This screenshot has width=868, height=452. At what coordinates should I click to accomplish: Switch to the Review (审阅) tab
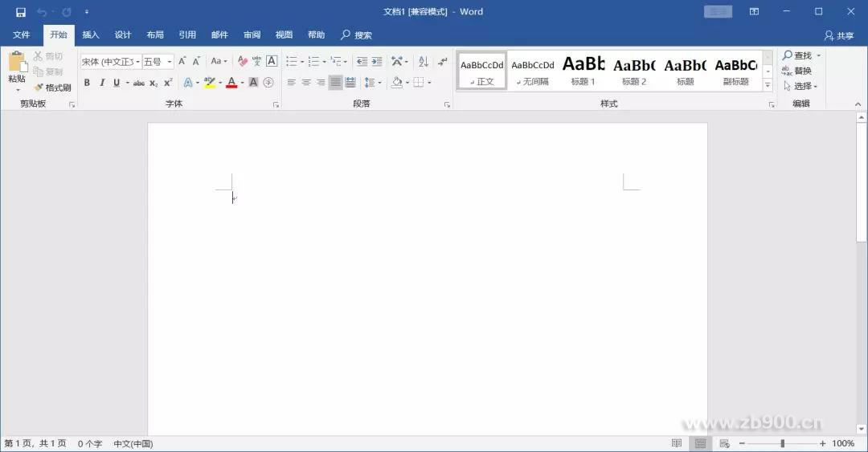coord(252,35)
